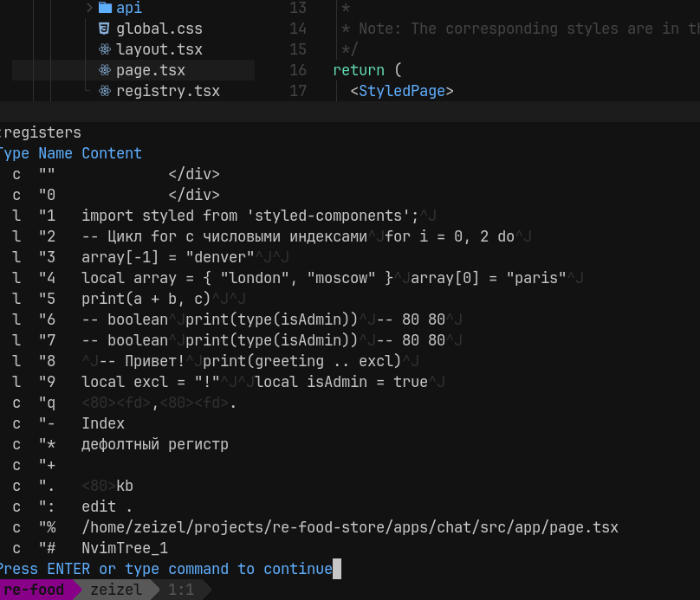Viewport: 700px width, 600px height.
Task: Click the NvimTree_1 register entry
Action: click(125, 548)
